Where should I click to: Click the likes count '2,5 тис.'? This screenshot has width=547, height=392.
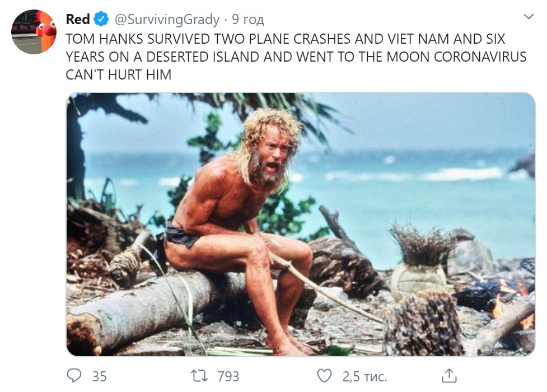pos(364,376)
